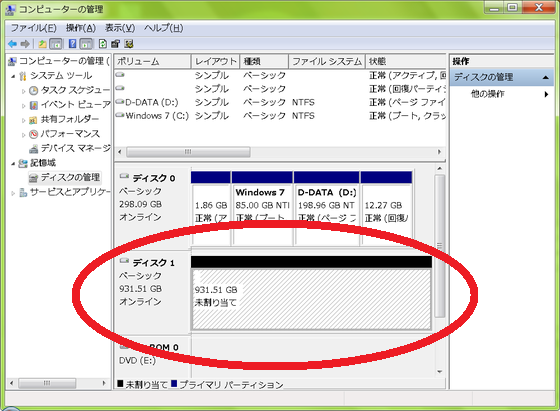The width and height of the screenshot is (560, 411).
Task: Open the 操作(A) menu
Action: pos(81,28)
